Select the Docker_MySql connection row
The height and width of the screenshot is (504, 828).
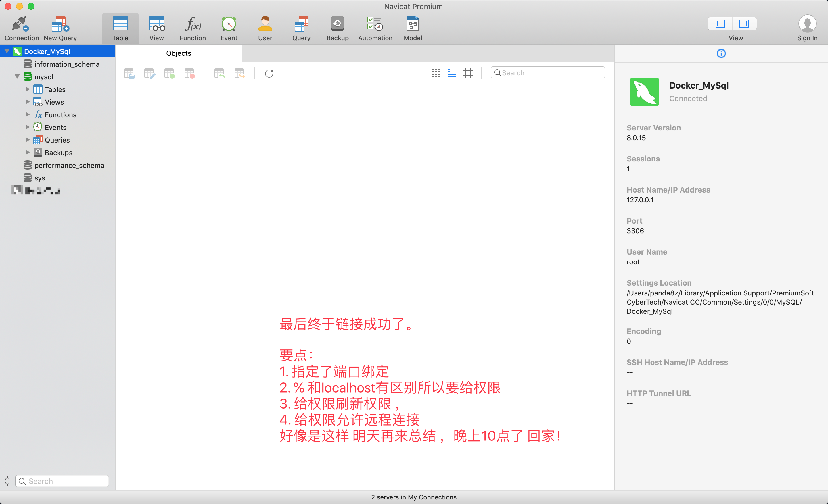(57, 51)
